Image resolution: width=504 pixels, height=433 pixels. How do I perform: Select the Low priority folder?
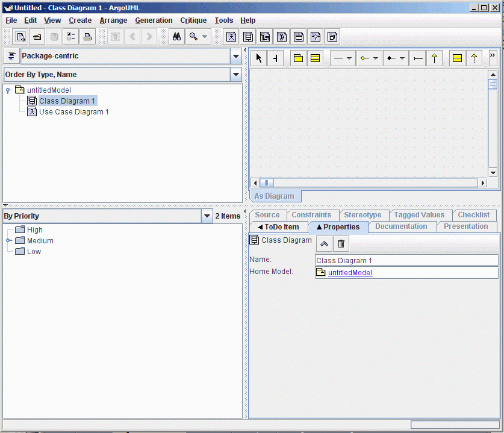[34, 252]
